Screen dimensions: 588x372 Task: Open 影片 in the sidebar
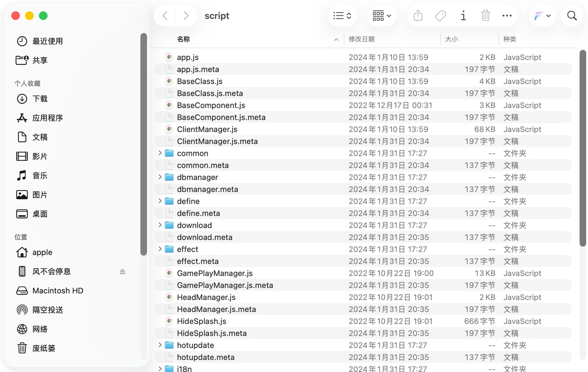pos(32,156)
